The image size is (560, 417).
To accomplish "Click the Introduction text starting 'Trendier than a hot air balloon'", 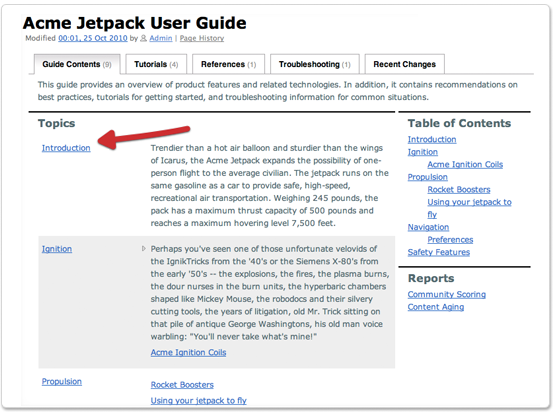I will (270, 186).
